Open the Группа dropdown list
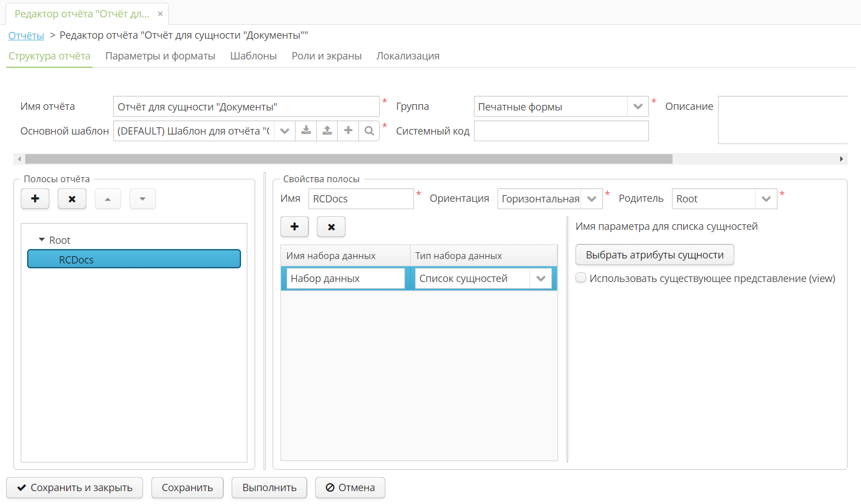Viewport: 861px width, 504px height. [x=638, y=107]
